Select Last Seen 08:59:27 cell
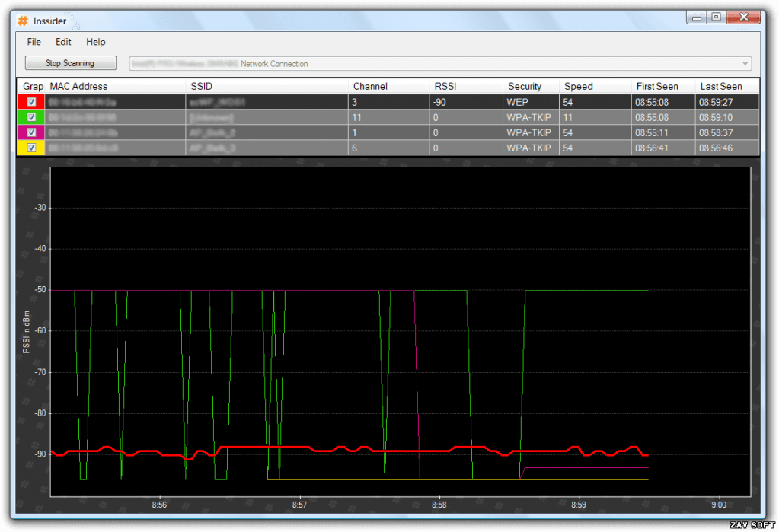 click(727, 102)
